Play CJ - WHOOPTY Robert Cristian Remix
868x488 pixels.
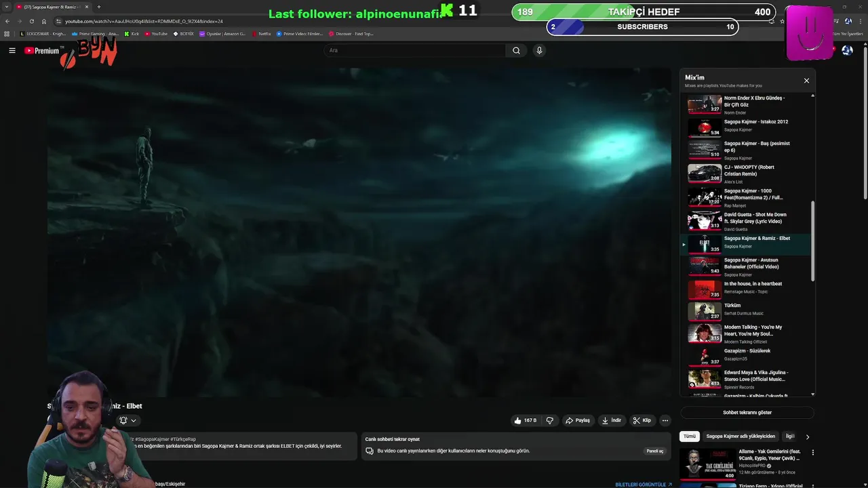(x=745, y=174)
